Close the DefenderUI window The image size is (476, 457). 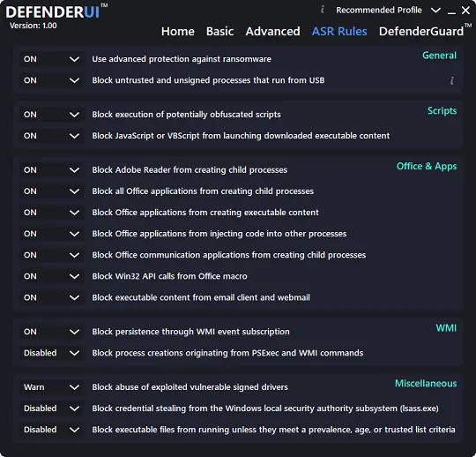(x=465, y=11)
